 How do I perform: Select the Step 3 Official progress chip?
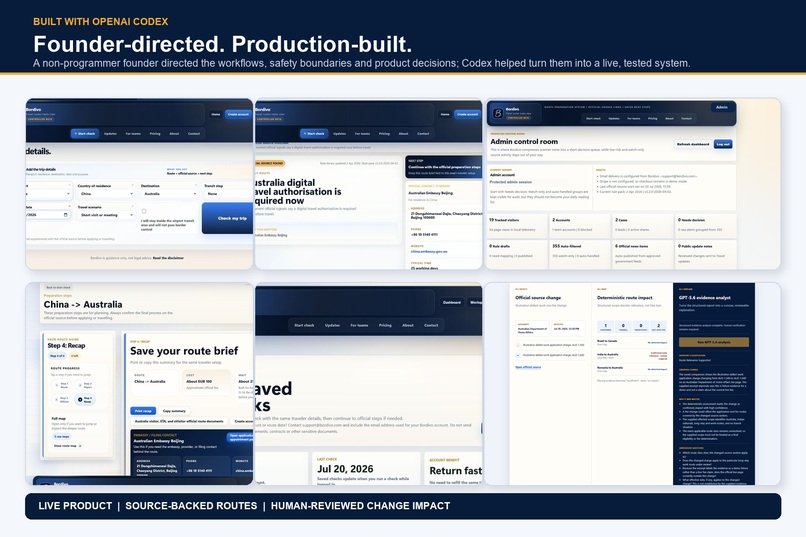62,399
